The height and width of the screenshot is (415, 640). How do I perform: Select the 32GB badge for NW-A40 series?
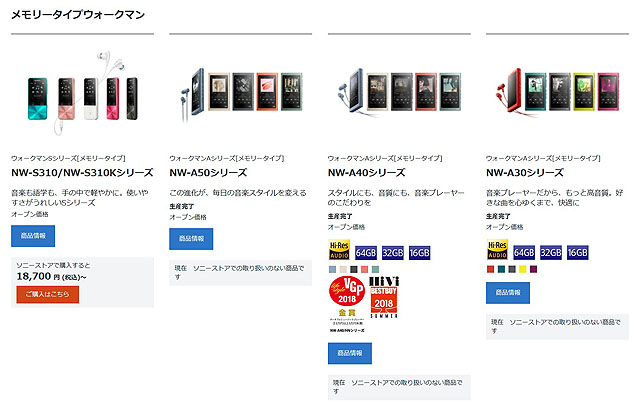click(x=392, y=253)
